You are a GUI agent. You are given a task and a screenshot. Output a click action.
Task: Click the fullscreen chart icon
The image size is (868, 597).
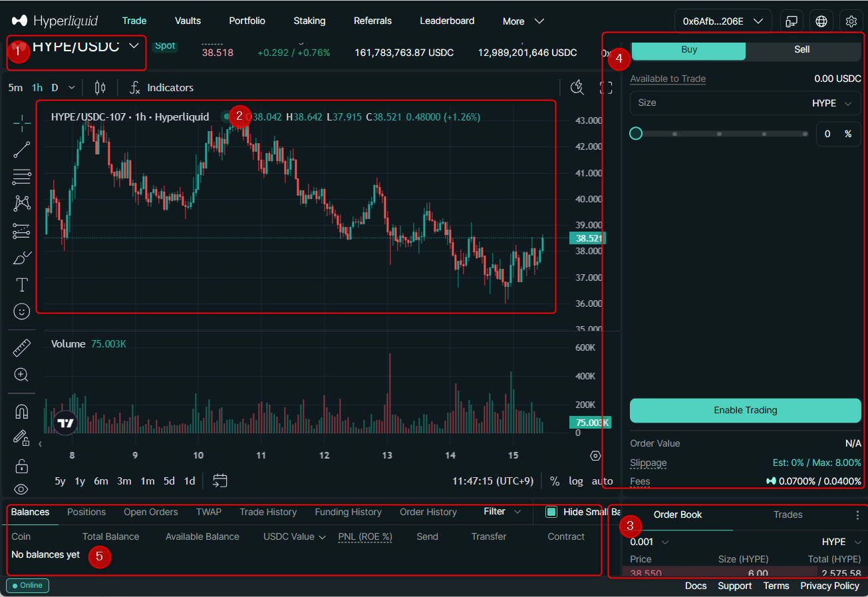point(605,88)
